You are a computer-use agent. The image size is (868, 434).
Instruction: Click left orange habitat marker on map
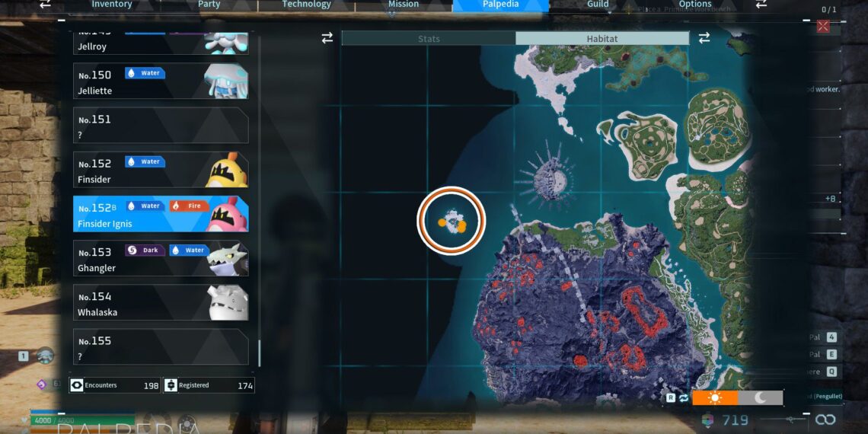click(442, 222)
